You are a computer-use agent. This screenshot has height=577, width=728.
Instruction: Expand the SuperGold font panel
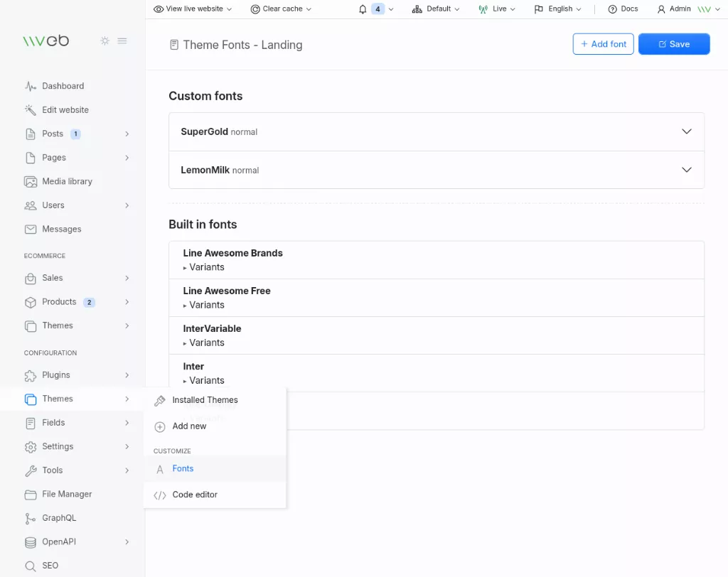click(x=686, y=131)
